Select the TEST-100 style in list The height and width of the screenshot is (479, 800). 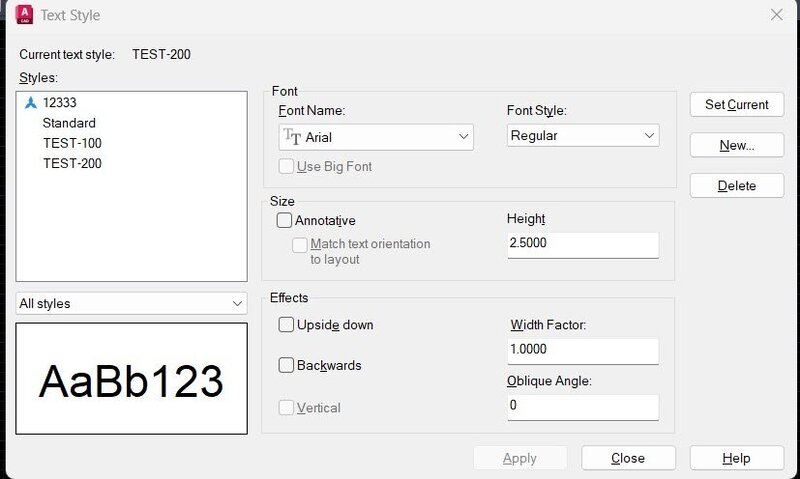[x=72, y=143]
